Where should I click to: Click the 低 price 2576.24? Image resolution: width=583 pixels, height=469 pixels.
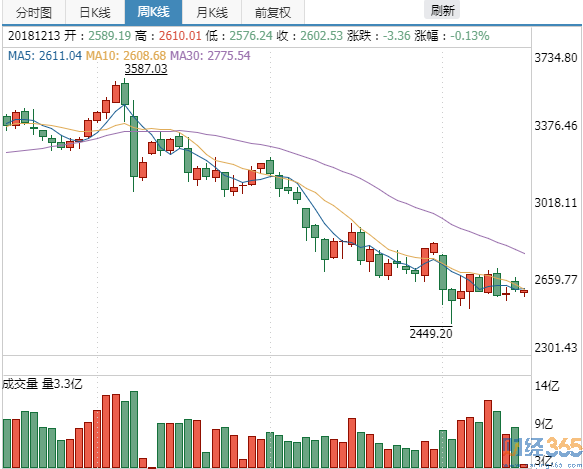(x=251, y=36)
